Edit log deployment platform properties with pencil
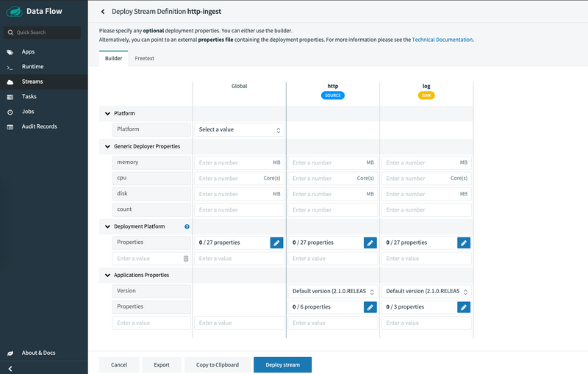Image resolution: width=588 pixels, height=374 pixels. coord(464,242)
